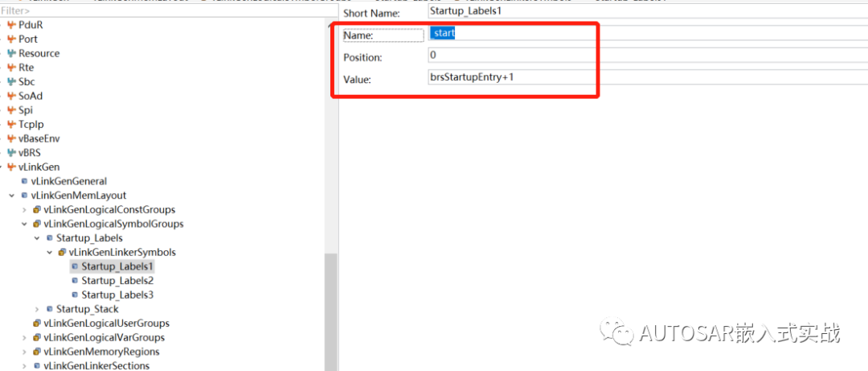
Task: Click the vLinkGenLogicalUserGroups folder icon
Action: tap(36, 324)
